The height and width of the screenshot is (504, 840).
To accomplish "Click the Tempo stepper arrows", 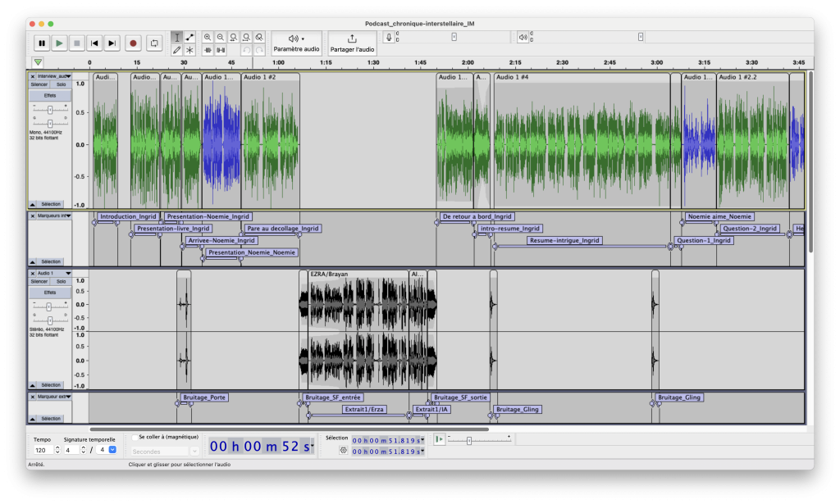I will pyautogui.click(x=57, y=451).
